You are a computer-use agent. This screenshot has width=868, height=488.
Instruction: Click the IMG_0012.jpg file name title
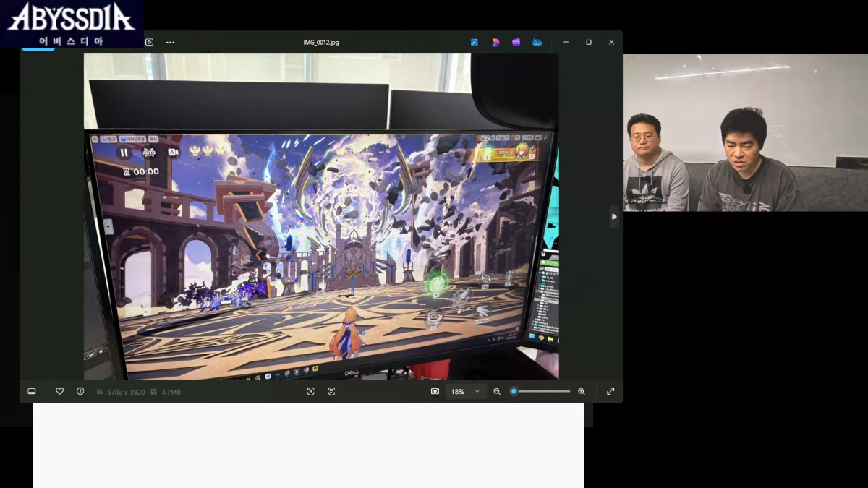321,42
